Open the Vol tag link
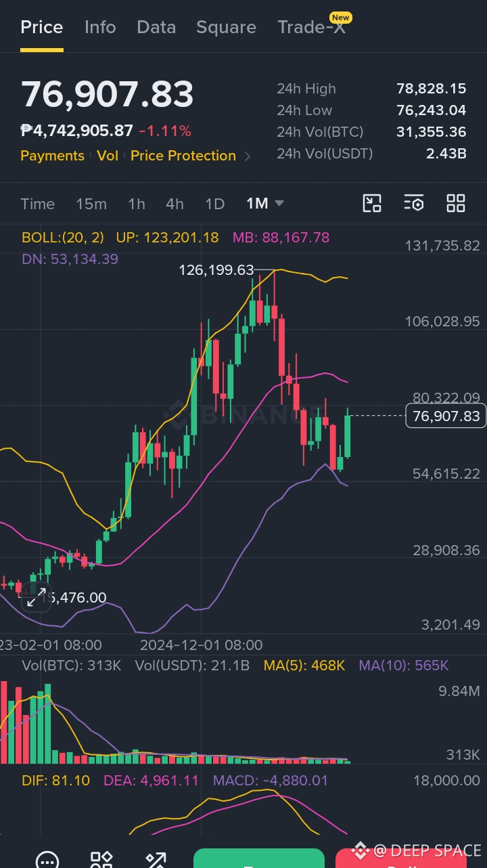 (x=108, y=156)
